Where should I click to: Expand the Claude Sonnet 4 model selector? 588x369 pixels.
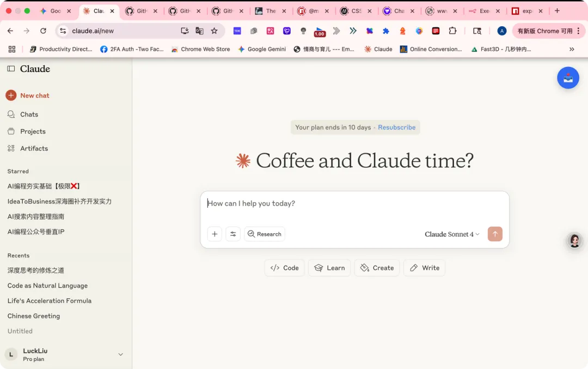pyautogui.click(x=452, y=234)
